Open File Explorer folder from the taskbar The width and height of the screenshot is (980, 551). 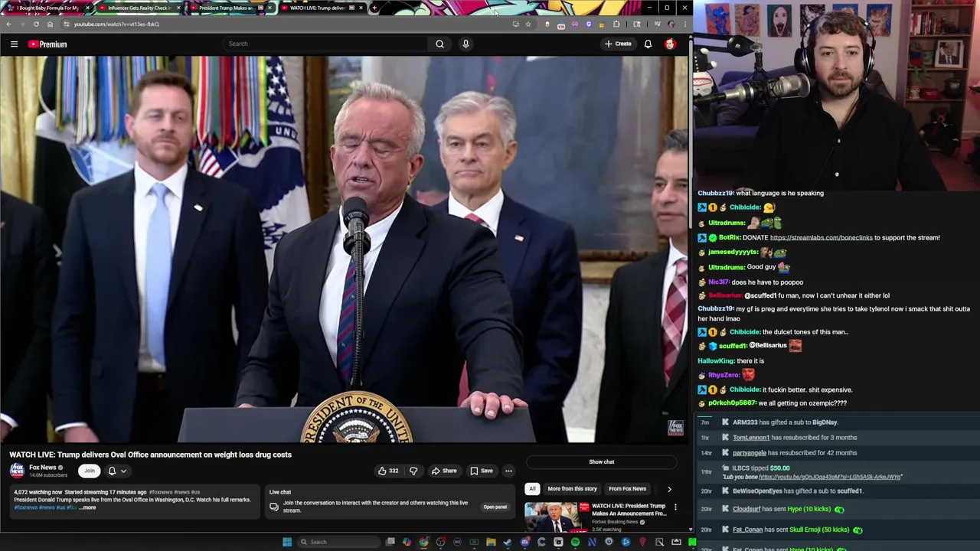pos(491,542)
